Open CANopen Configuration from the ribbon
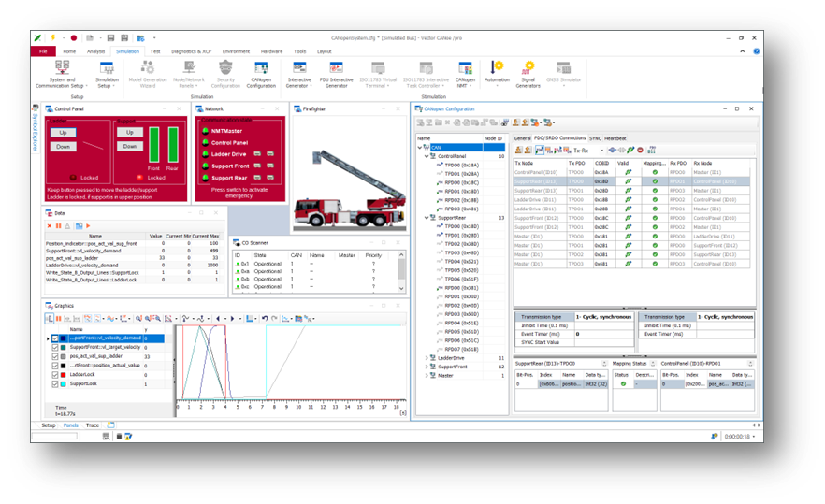825x504 pixels. 261,74
